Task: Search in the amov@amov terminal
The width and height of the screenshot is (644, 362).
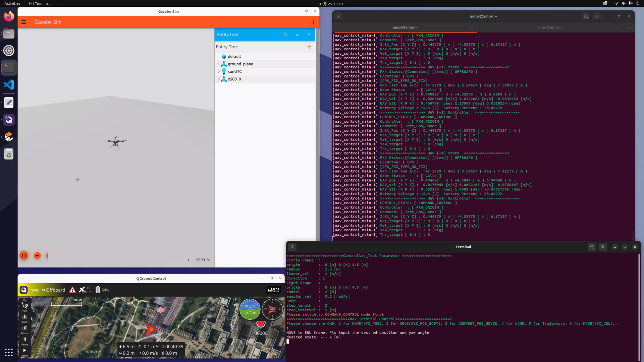Action: [x=586, y=16]
